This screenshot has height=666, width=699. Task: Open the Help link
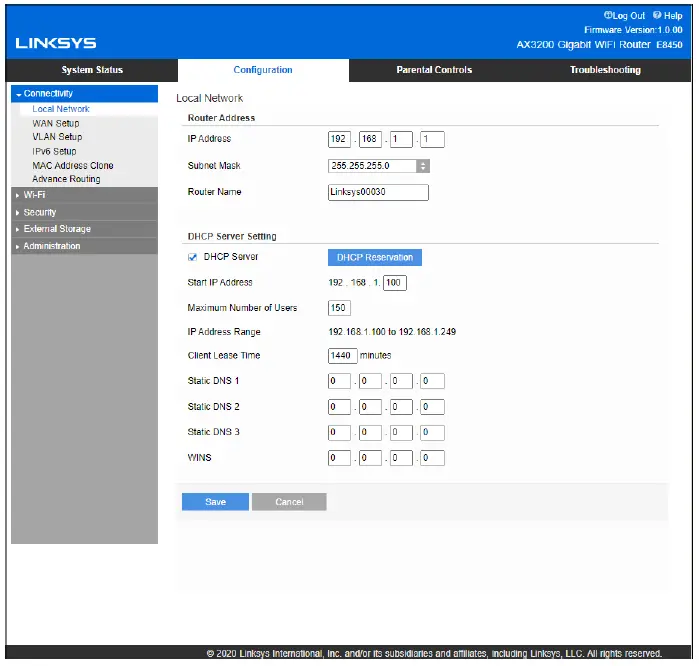(667, 16)
